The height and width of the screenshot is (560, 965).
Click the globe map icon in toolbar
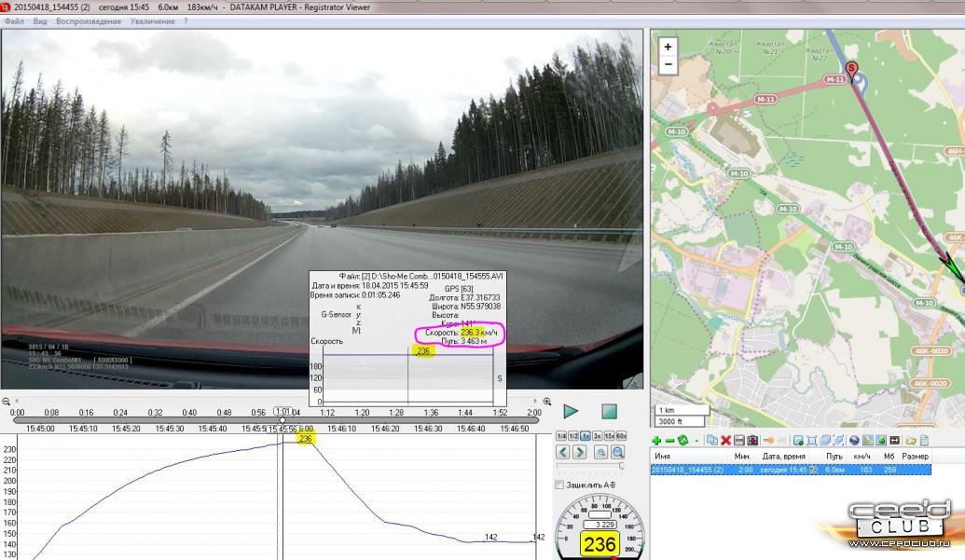[x=854, y=440]
